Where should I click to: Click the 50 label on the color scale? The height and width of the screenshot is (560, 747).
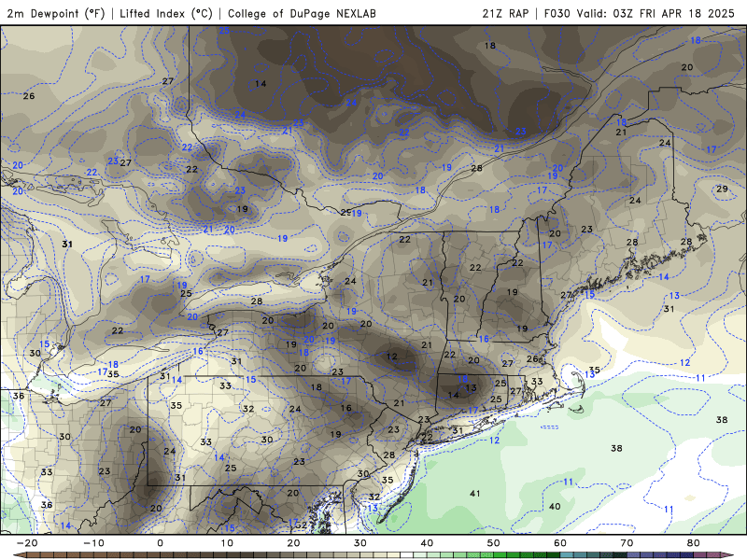coord(494,543)
